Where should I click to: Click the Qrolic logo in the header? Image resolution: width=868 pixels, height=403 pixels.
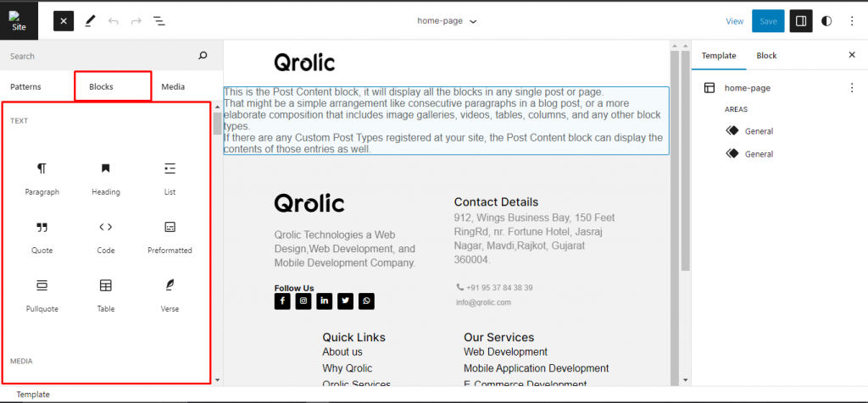tap(304, 63)
